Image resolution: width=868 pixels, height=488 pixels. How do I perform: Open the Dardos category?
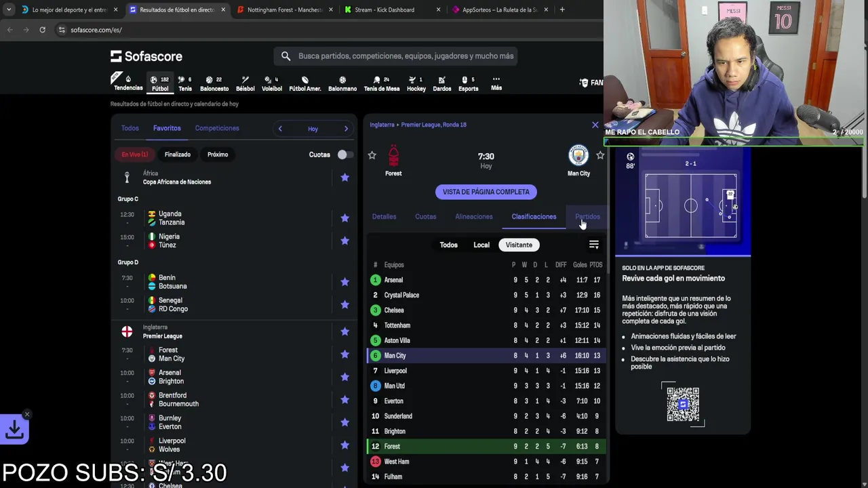tap(442, 83)
